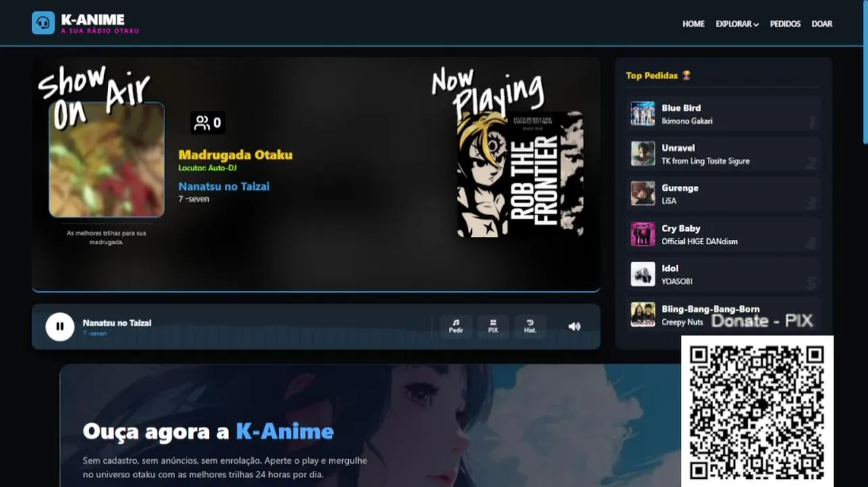Click artist name Official HIGE DANdism
Screen dimensions: 868x487
(699, 241)
